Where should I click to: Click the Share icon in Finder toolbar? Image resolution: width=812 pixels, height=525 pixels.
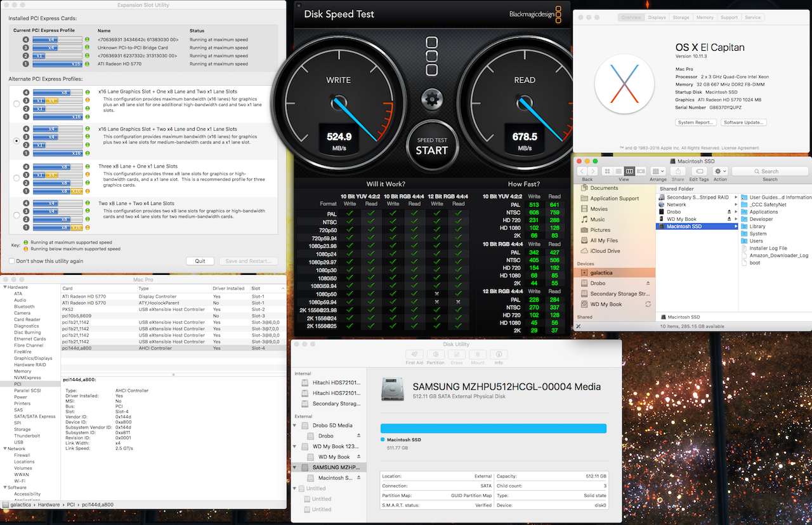click(678, 171)
